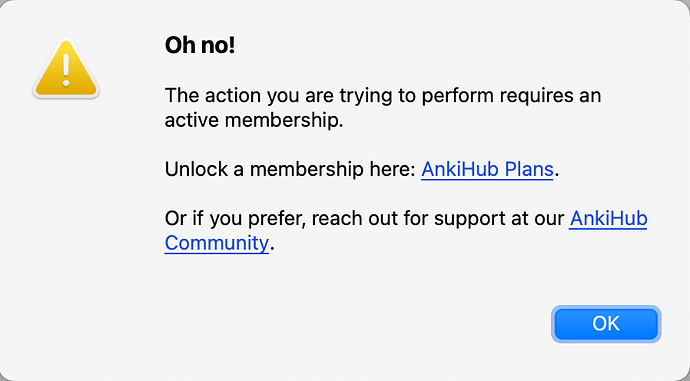Click the word 'Plans' in the blue link
The image size is (690, 381).
(529, 169)
